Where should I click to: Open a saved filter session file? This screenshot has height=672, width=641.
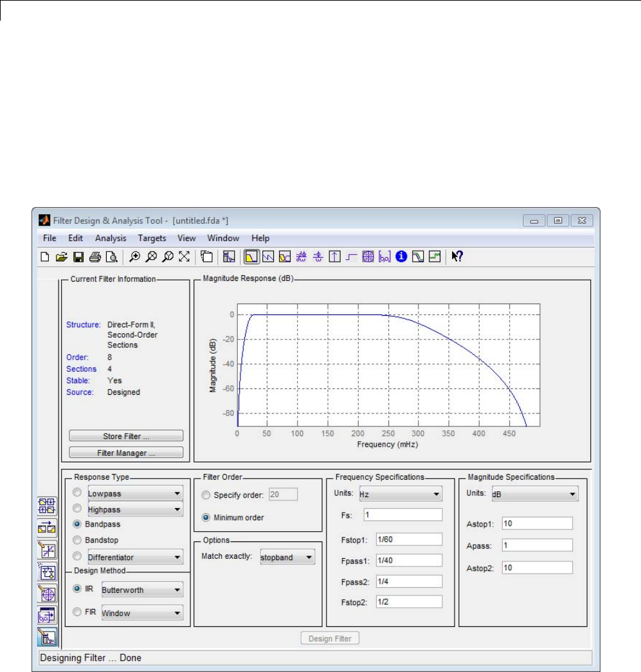coord(61,257)
